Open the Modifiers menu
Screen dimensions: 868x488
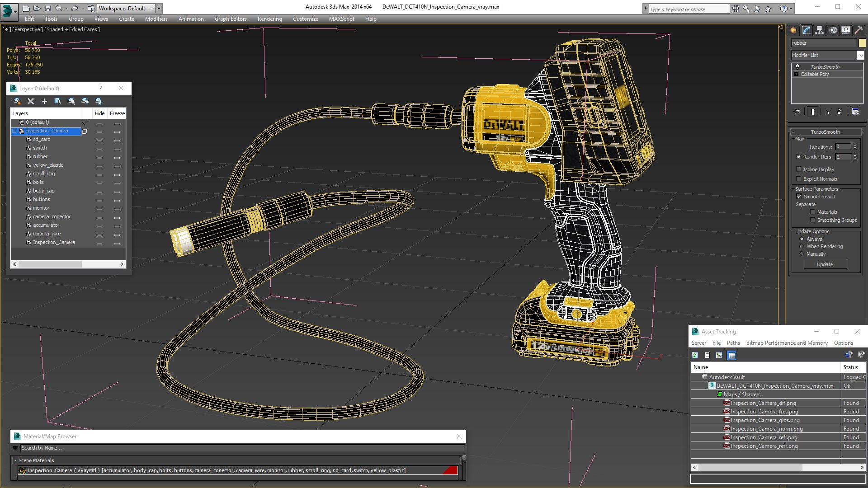[x=156, y=19]
